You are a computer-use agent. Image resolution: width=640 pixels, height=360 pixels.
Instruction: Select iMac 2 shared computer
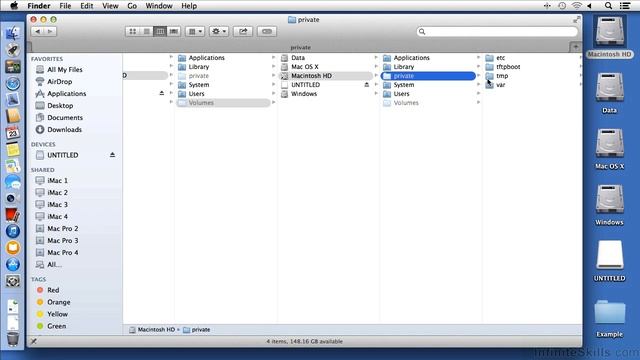pos(58,193)
